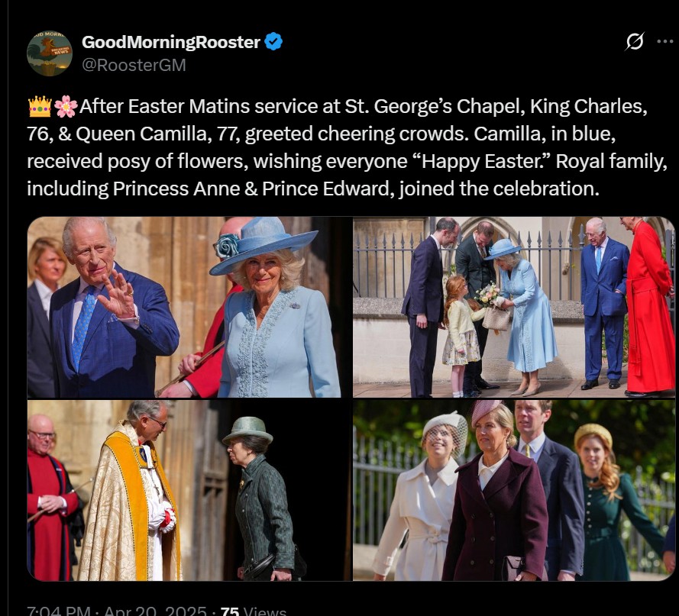Open photo of clergyman in gold robe
The width and height of the screenshot is (679, 616).
point(189,490)
